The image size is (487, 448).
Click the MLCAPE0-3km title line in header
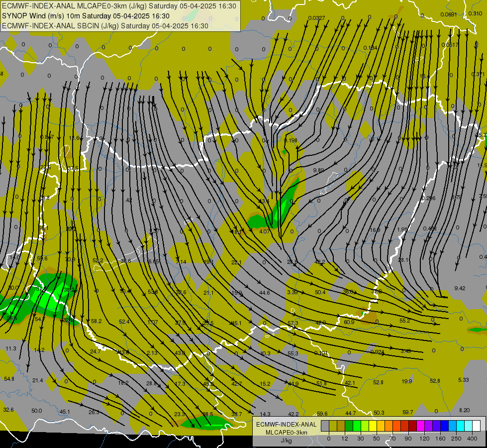119,6
